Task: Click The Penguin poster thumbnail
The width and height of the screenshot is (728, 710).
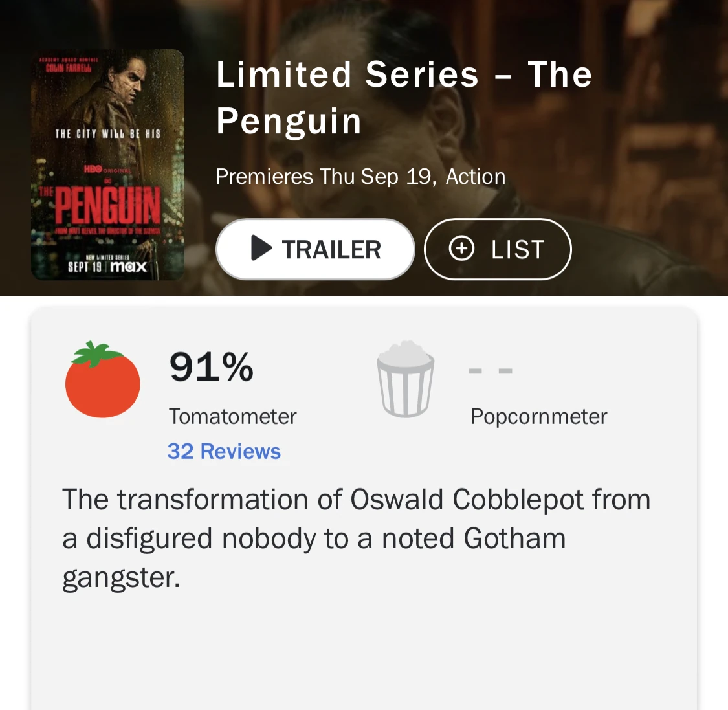Action: click(107, 164)
